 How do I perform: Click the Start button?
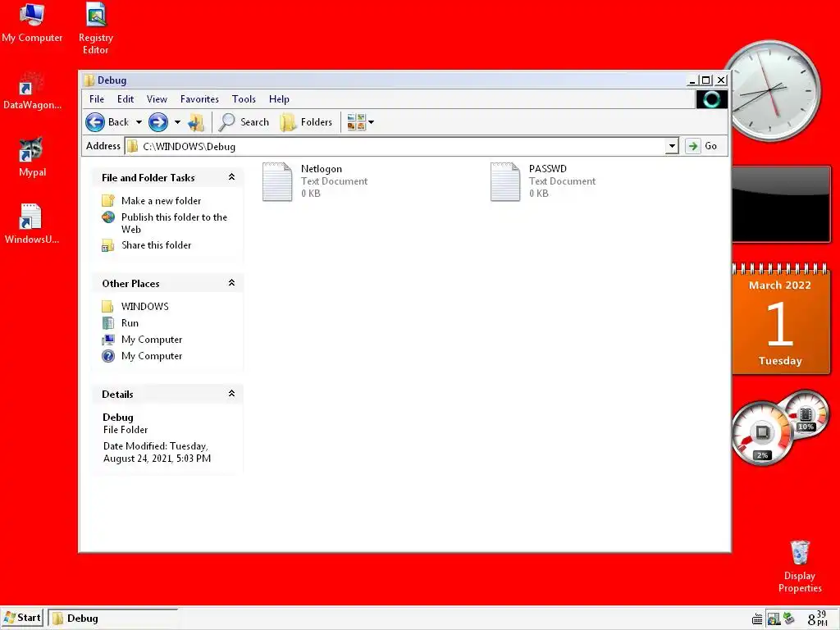22,618
